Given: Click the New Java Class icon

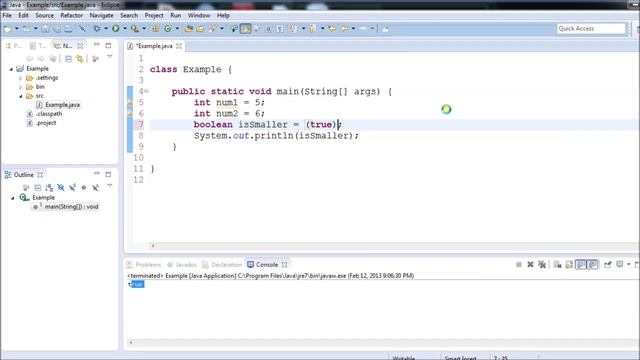Looking at the screenshot, I should coord(168,29).
